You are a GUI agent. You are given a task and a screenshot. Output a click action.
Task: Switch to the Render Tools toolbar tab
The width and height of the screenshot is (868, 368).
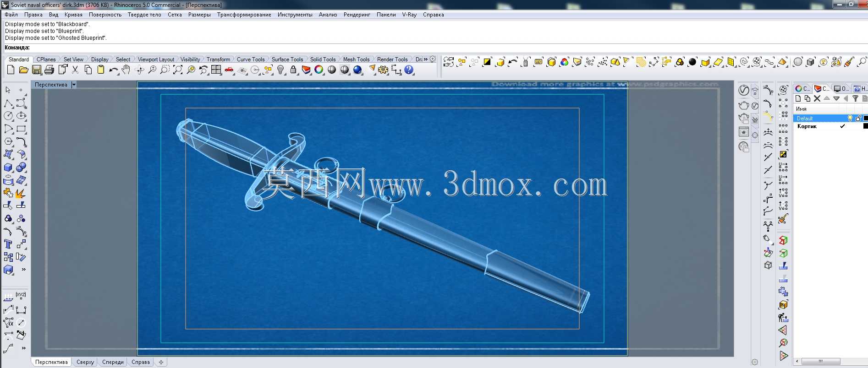[x=392, y=60]
